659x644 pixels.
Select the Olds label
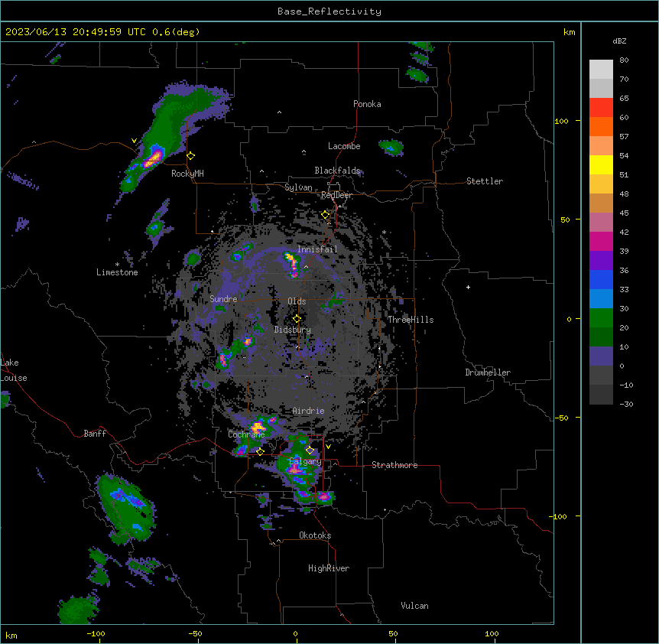[297, 301]
